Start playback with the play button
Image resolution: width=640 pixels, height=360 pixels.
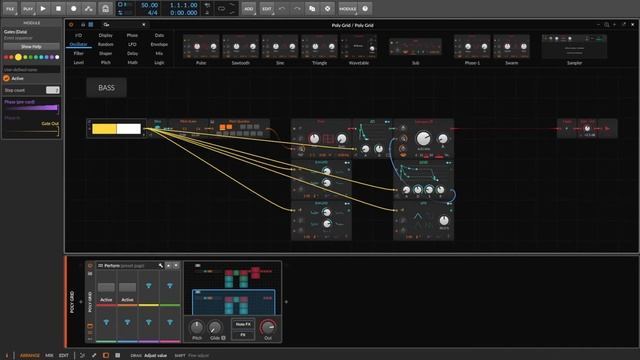[x=43, y=9]
